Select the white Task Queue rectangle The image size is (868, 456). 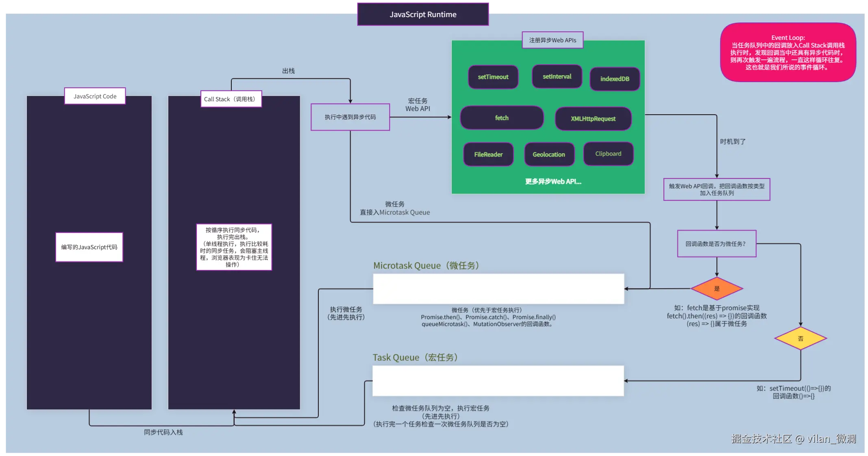coord(498,381)
